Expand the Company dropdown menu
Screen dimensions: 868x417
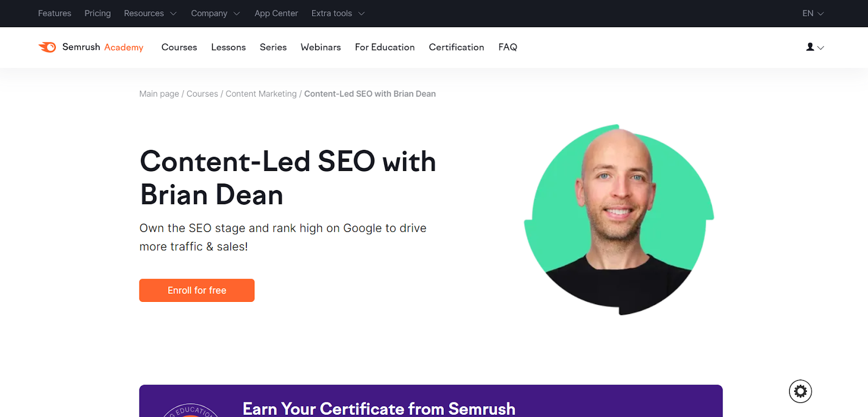coord(215,14)
